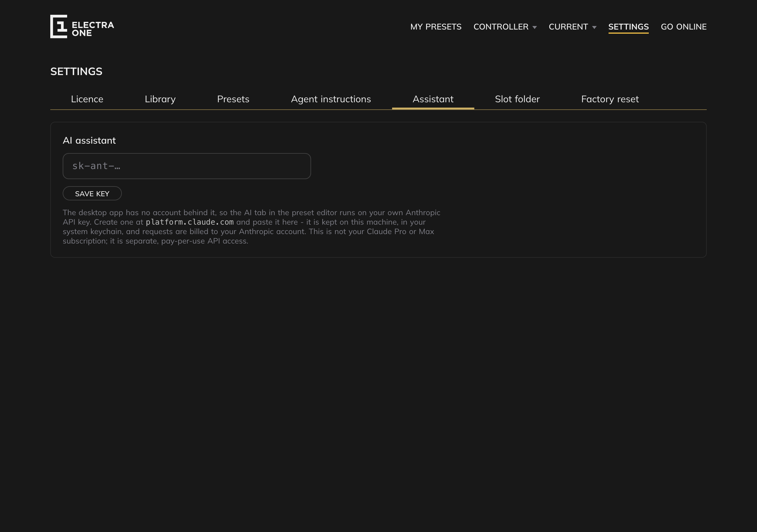Screen dimensions: 757x532
Task: Click the platform.claude.com text
Action: click(x=190, y=222)
